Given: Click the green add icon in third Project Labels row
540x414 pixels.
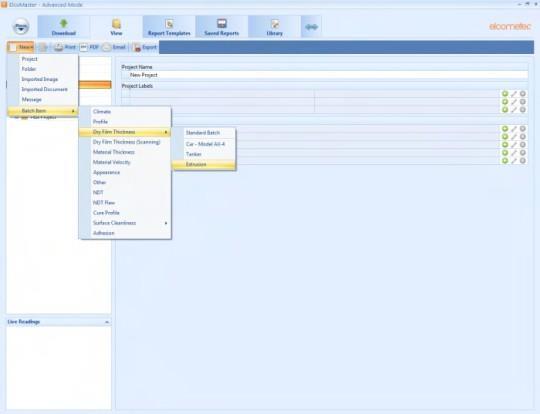Looking at the screenshot, I should tap(505, 110).
